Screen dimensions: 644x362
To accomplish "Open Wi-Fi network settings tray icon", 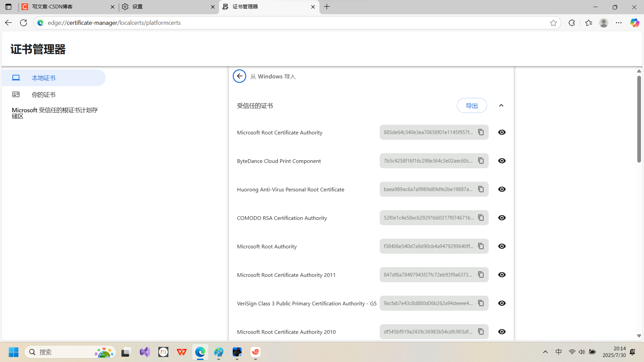I will coord(572,352).
